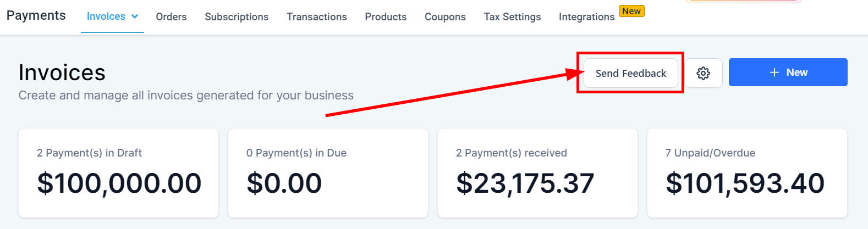Viewport: 868px width, 229px height.
Task: Select the Products tab
Action: (386, 17)
